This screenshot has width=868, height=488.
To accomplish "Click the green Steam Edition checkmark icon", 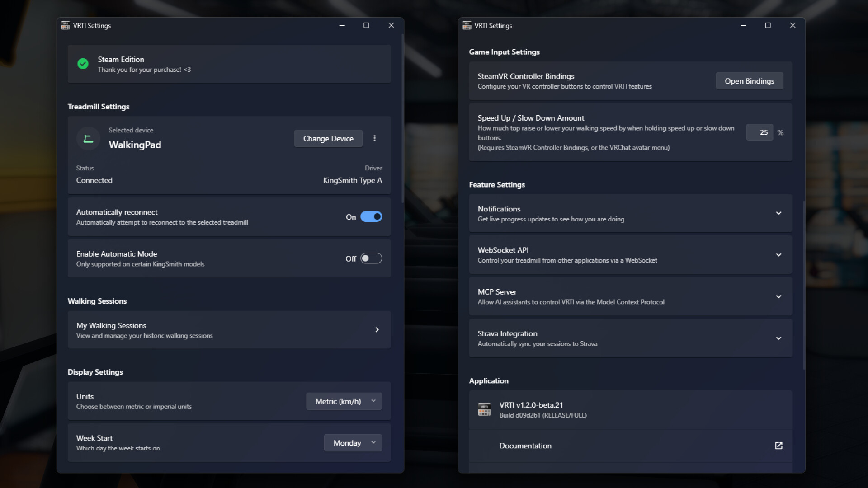I will (83, 64).
